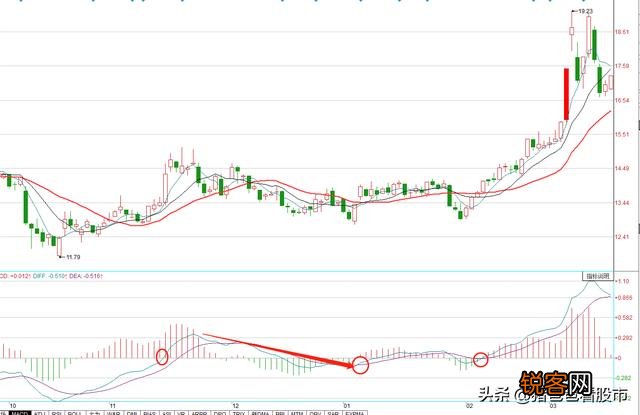Click the 13.44 price axis value

click(622, 203)
